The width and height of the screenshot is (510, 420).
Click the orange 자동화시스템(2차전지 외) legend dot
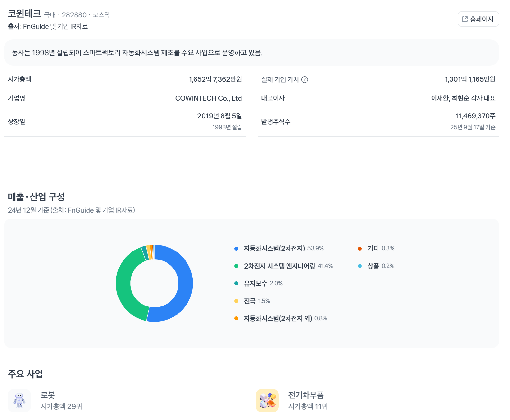236,318
